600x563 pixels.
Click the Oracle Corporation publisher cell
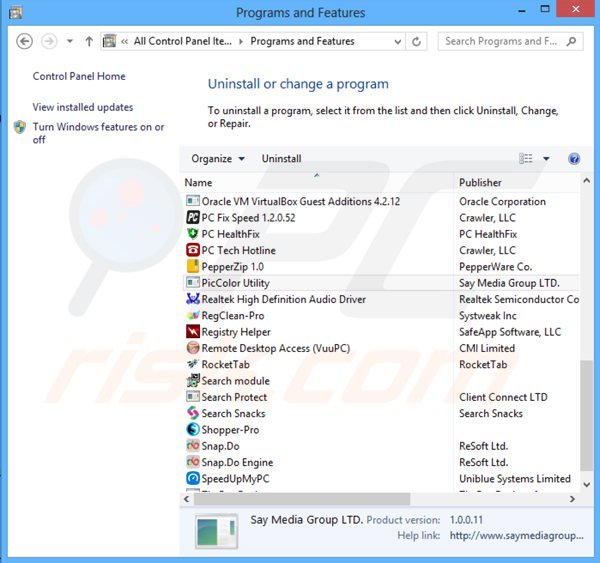coord(502,201)
